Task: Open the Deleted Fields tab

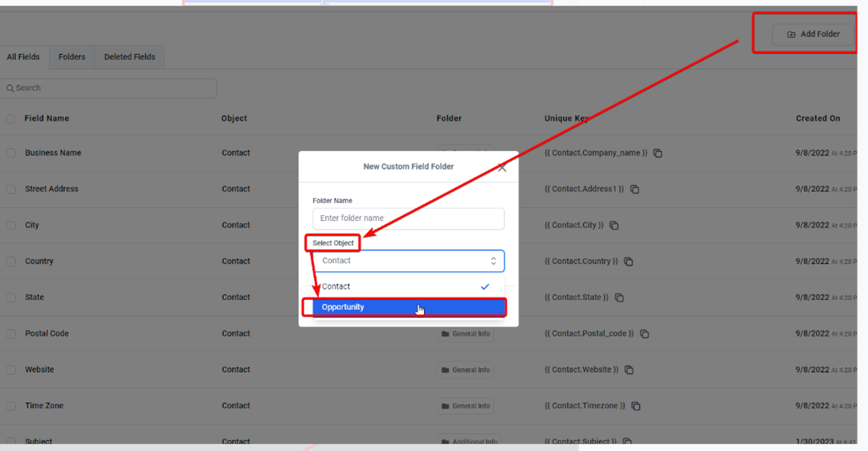Action: click(129, 57)
